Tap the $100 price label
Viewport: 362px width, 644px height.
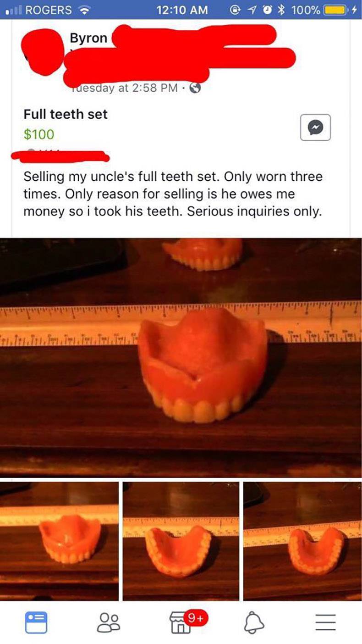tap(39, 134)
